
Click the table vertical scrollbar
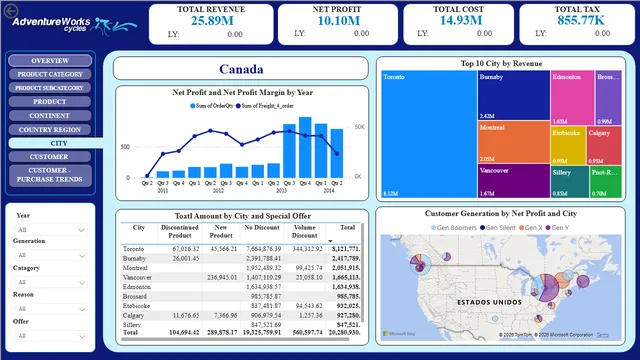pyautogui.click(x=362, y=273)
